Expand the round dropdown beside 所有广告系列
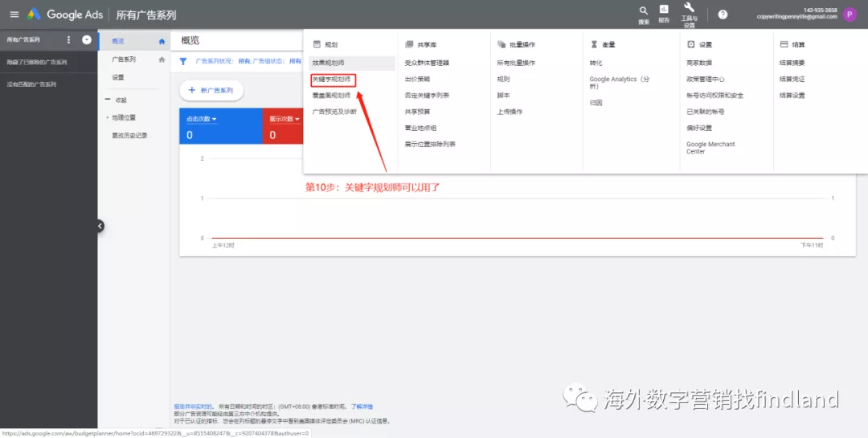Screen dimensions: 868x438 tap(87, 40)
